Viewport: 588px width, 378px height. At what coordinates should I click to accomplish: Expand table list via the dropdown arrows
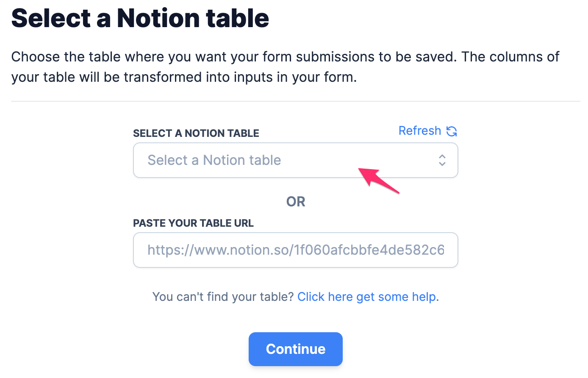(442, 160)
